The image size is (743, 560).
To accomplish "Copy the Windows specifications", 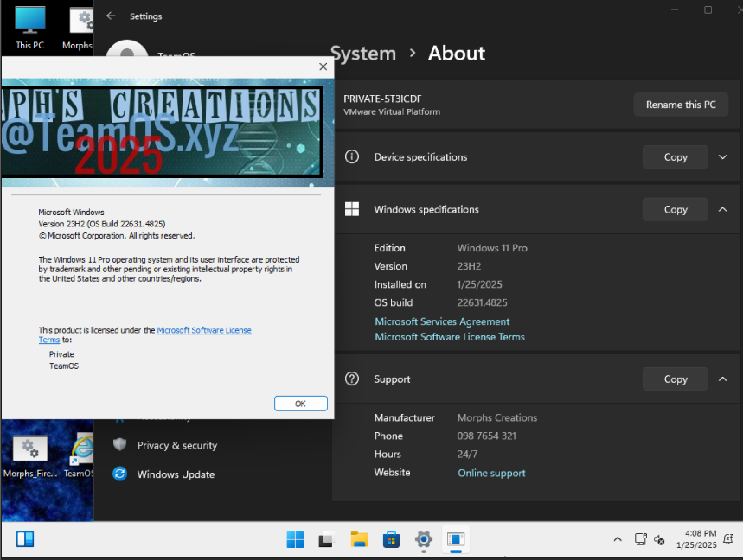I will [676, 209].
